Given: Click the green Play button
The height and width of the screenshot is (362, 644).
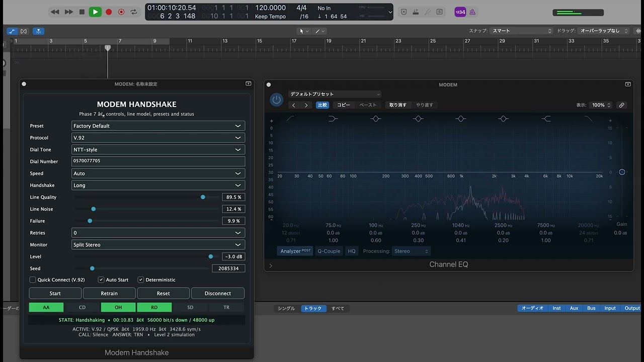Looking at the screenshot, I should [x=95, y=12].
